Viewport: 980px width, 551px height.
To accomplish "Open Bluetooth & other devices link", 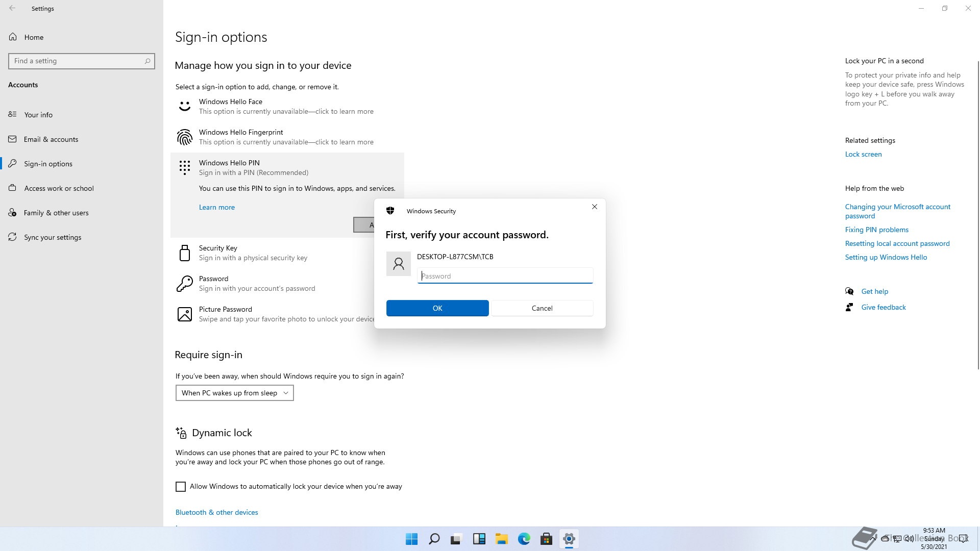I will [217, 512].
